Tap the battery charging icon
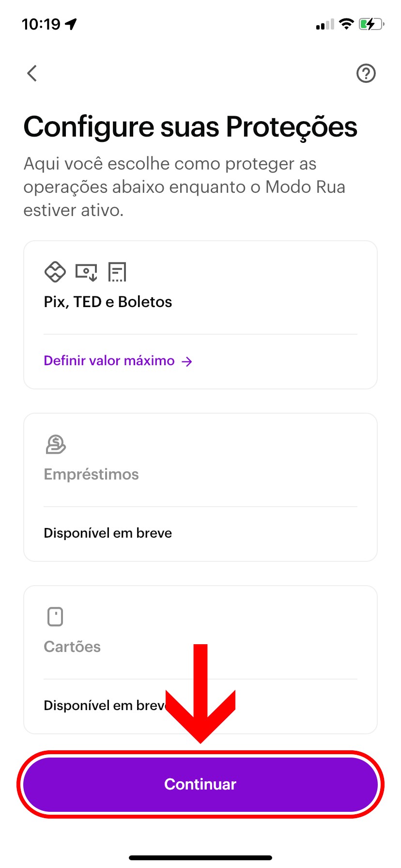 [x=371, y=24]
